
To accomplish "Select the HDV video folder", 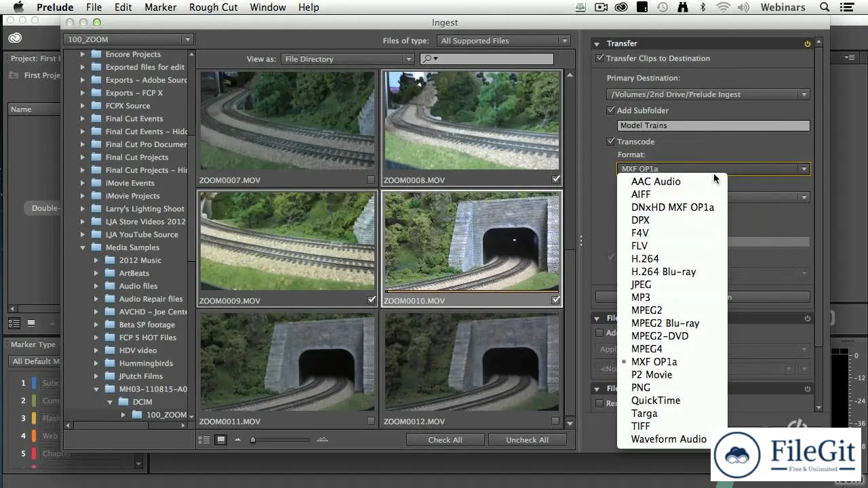I will [138, 350].
